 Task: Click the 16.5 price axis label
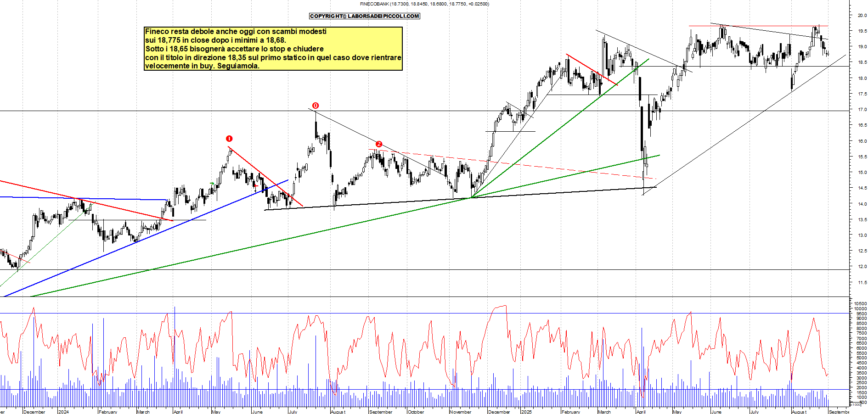pyautogui.click(x=862, y=125)
